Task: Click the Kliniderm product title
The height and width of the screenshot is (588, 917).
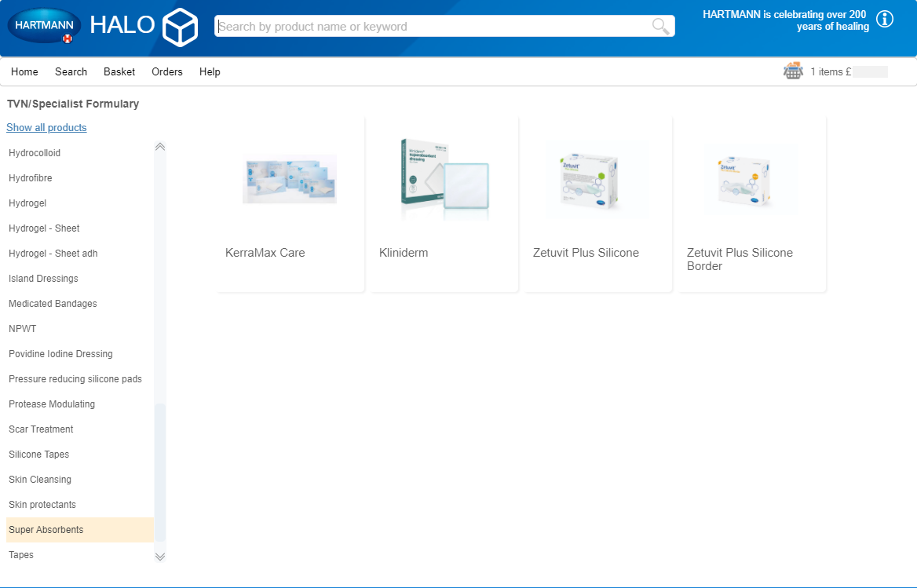Action: point(404,253)
